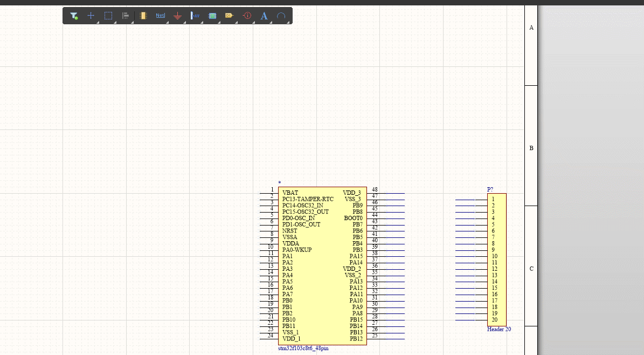Select the PB0 pin name
The width and height of the screenshot is (644, 355).
click(x=287, y=301)
